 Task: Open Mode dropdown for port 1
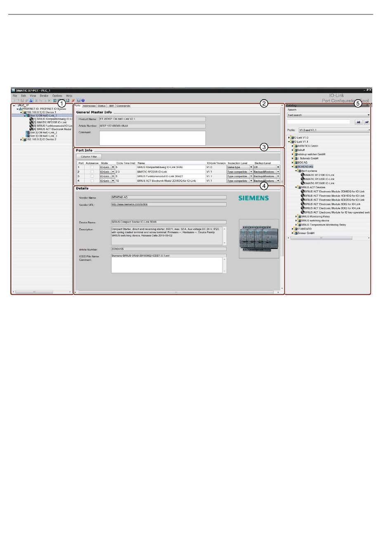click(113, 167)
